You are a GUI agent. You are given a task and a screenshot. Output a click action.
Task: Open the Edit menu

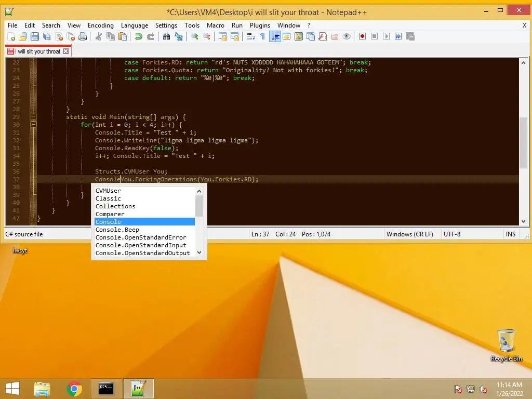tap(30, 25)
